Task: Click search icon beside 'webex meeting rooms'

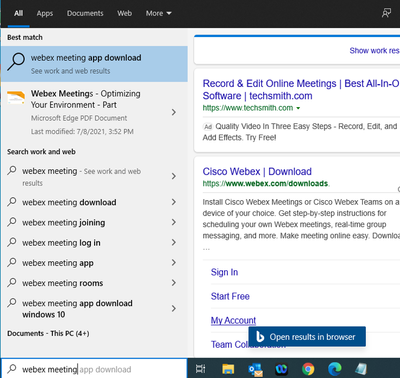Action: [x=12, y=282]
